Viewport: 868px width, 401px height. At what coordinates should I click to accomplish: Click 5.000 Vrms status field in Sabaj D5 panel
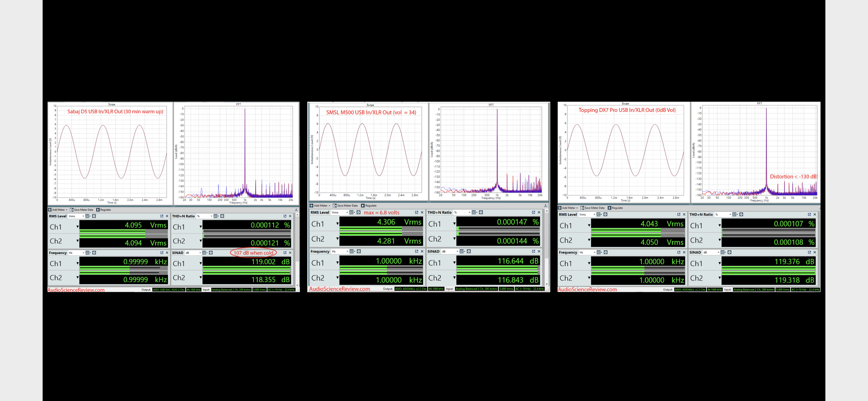pos(259,290)
